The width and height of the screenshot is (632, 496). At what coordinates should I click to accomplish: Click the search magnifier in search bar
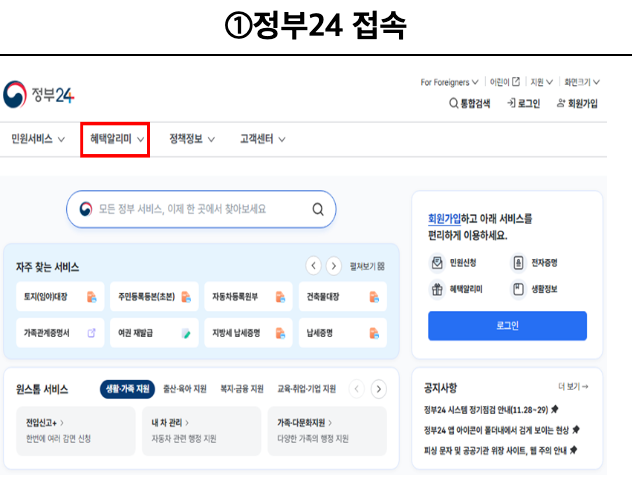(318, 209)
